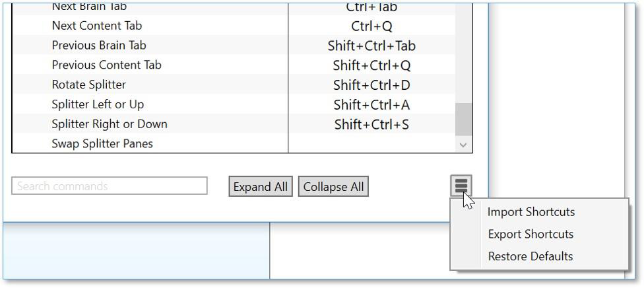This screenshot has width=644, height=288.
Task: Click the Shift+Ctrl+Tab shortcut cell
Action: tap(371, 46)
